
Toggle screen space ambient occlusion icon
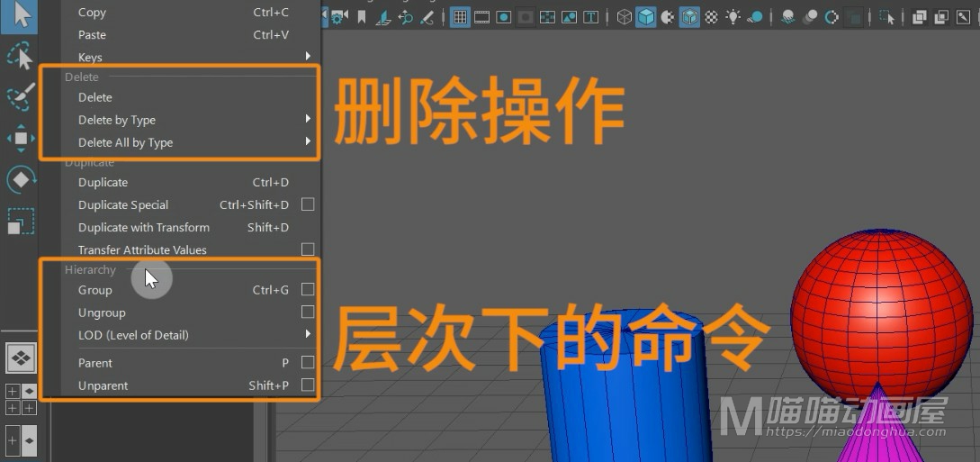pos(788,17)
